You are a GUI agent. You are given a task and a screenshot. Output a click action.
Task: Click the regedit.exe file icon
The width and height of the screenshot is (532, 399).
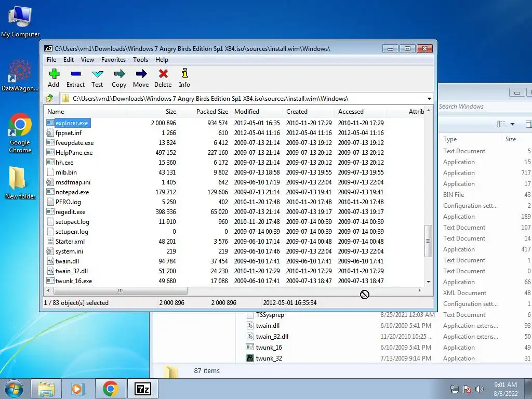coord(50,212)
